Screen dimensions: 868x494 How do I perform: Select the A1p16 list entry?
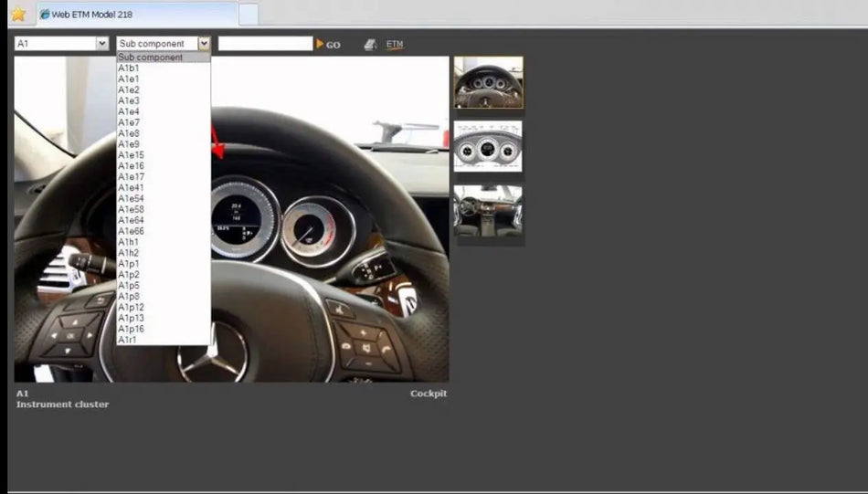132,329
